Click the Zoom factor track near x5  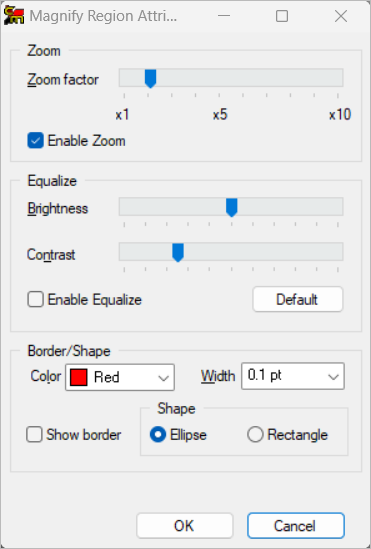click(219, 78)
